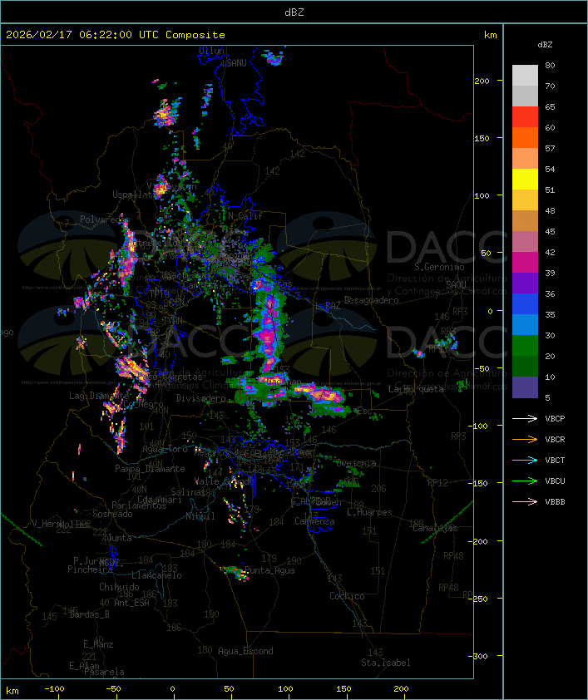Click the light blue 30–35 dBZ swatch
The height and width of the screenshot is (700, 588).
(x=525, y=324)
